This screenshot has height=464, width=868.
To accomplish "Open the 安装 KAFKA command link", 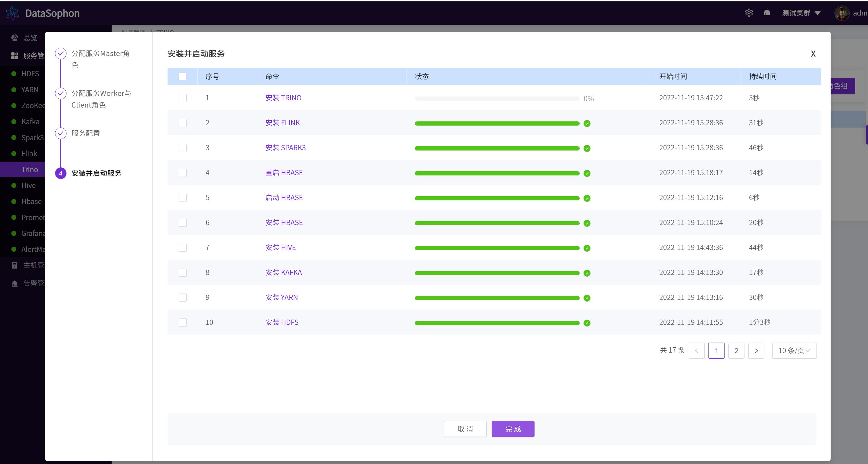I will point(284,272).
